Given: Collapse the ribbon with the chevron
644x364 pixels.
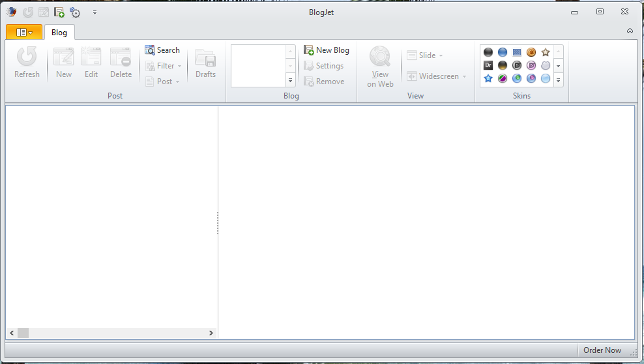Looking at the screenshot, I should click(x=630, y=31).
